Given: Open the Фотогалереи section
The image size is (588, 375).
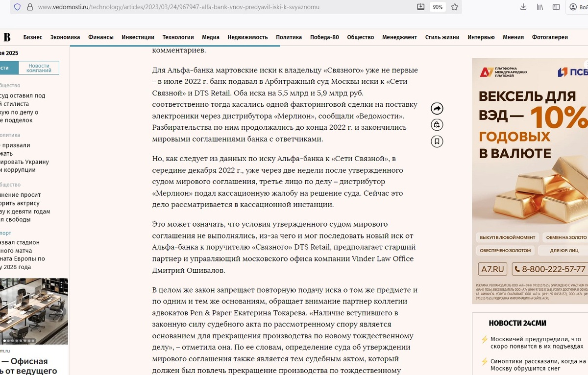Looking at the screenshot, I should coord(550,37).
